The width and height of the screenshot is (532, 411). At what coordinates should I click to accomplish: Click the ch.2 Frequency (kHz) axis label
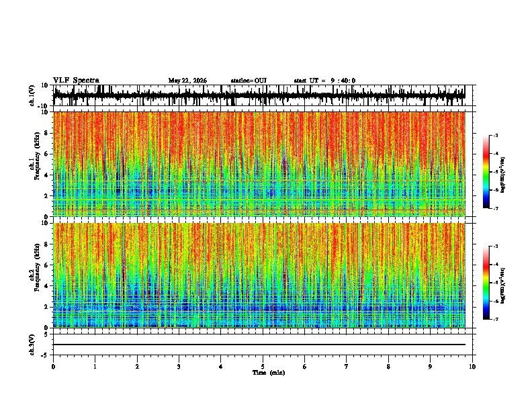pos(36,267)
